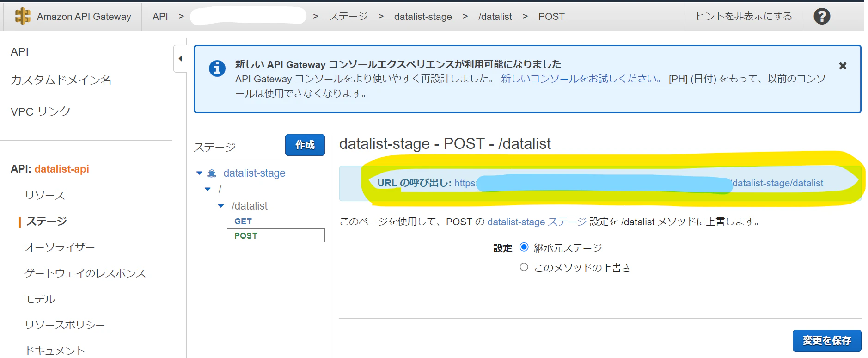Open ゲートウェイのレスポンス section
The height and width of the screenshot is (358, 868).
tap(86, 273)
